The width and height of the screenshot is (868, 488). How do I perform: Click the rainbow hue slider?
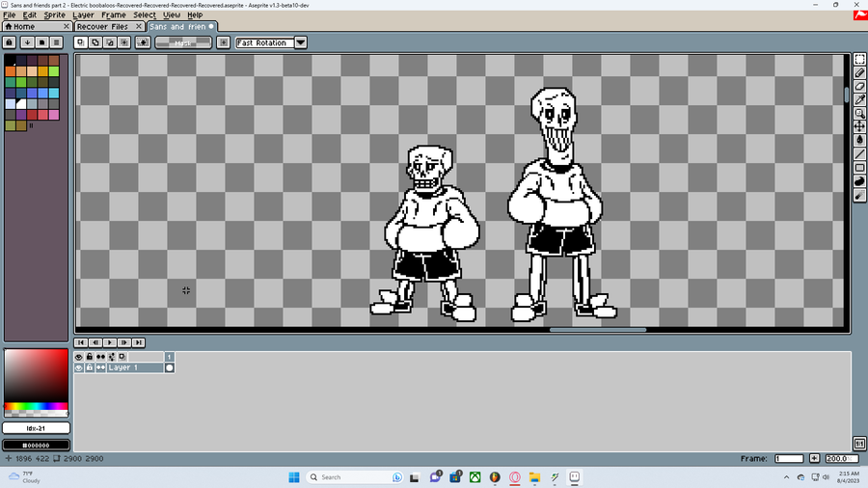36,406
